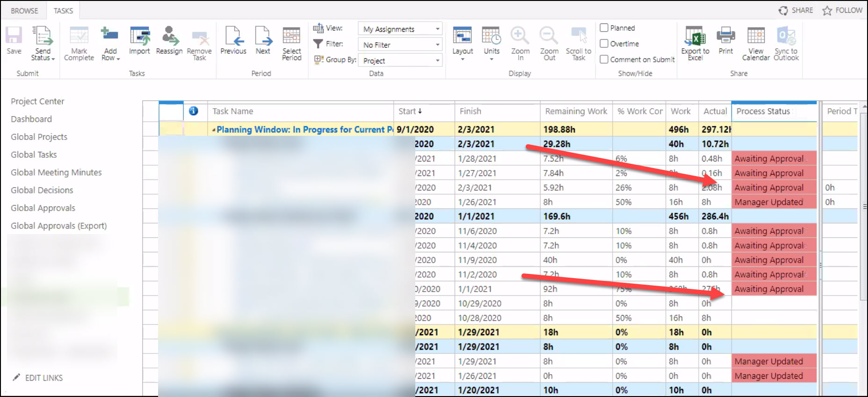The image size is (868, 397).
Task: Open the Group By dropdown Project
Action: [400, 60]
